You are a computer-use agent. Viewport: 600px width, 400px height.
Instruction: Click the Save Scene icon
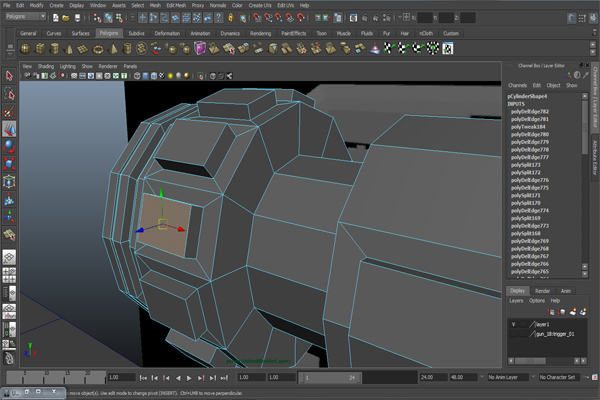tap(77, 18)
